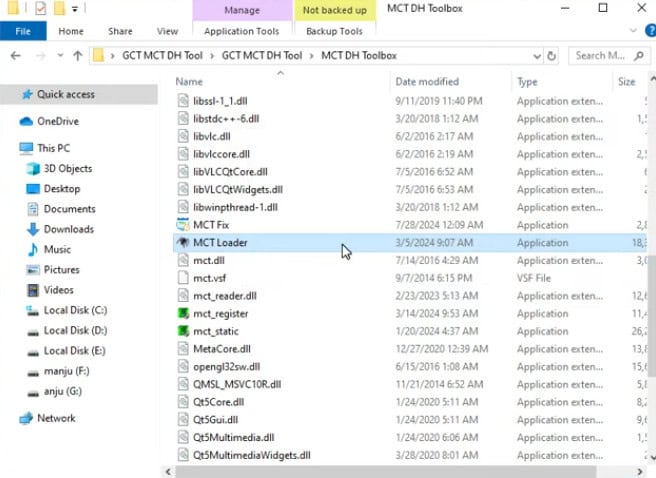Viewport: 656px width, 478px height.
Task: Go back with the Back arrow
Action: point(15,56)
